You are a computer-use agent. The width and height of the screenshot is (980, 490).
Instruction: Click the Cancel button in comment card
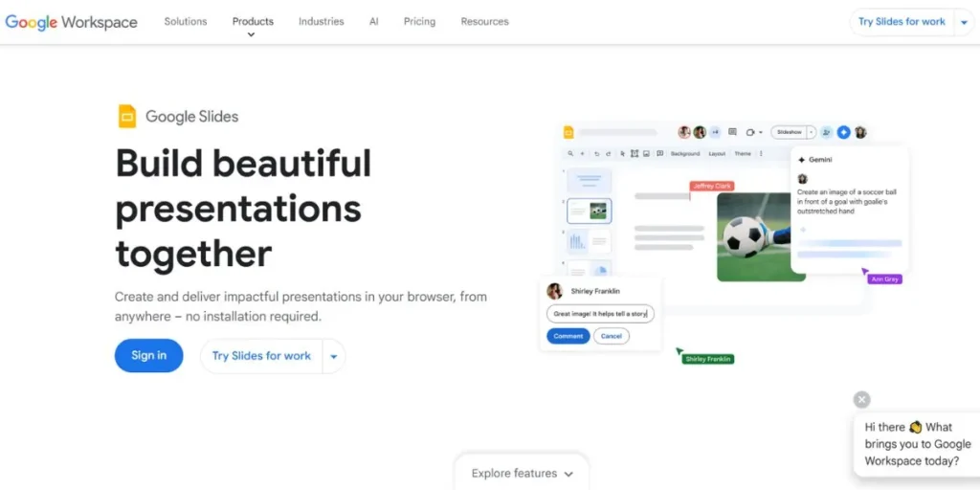pyautogui.click(x=612, y=336)
